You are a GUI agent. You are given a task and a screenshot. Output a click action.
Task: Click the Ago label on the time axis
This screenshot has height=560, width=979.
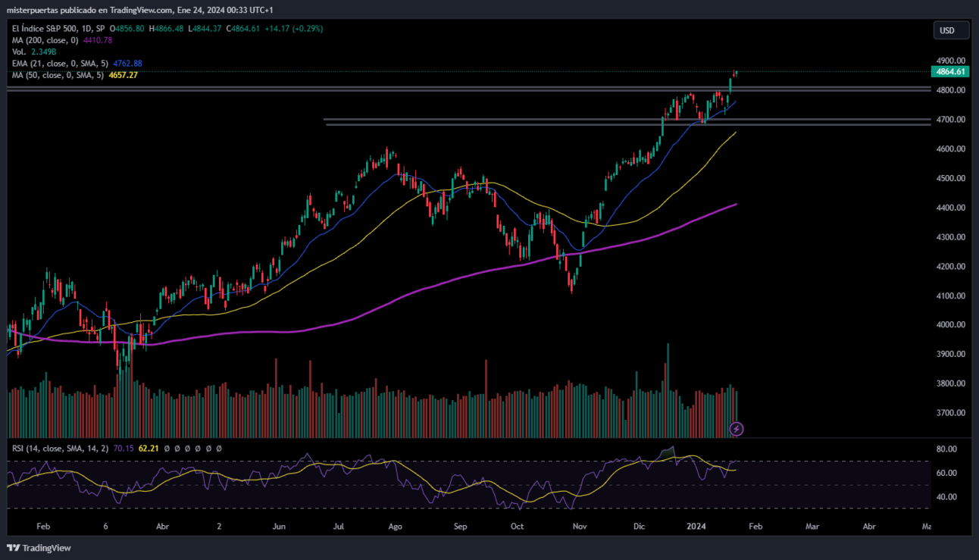click(x=394, y=525)
